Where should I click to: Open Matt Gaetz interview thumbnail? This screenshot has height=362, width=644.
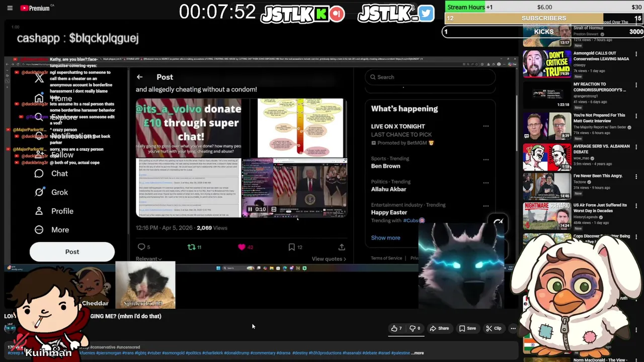tap(546, 126)
